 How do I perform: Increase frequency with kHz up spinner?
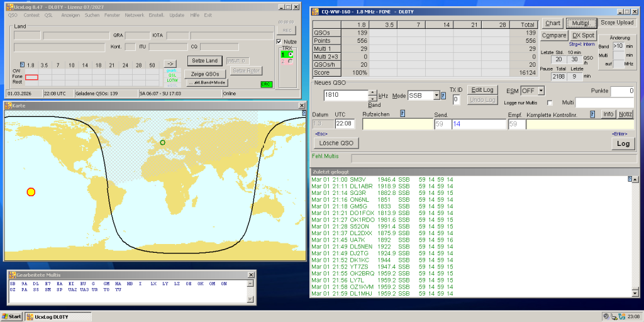[x=372, y=92]
